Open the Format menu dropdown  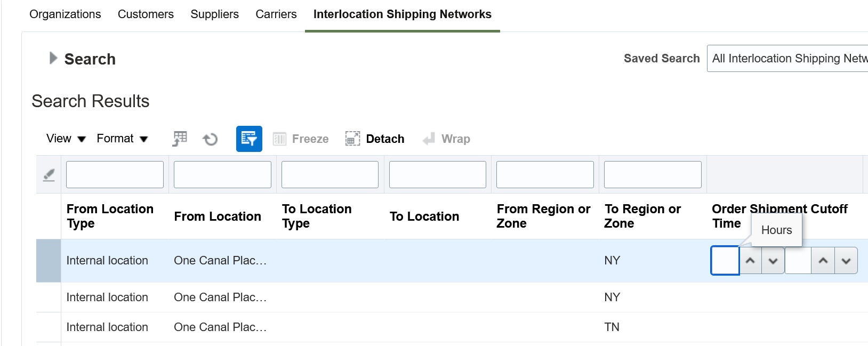[x=122, y=139]
